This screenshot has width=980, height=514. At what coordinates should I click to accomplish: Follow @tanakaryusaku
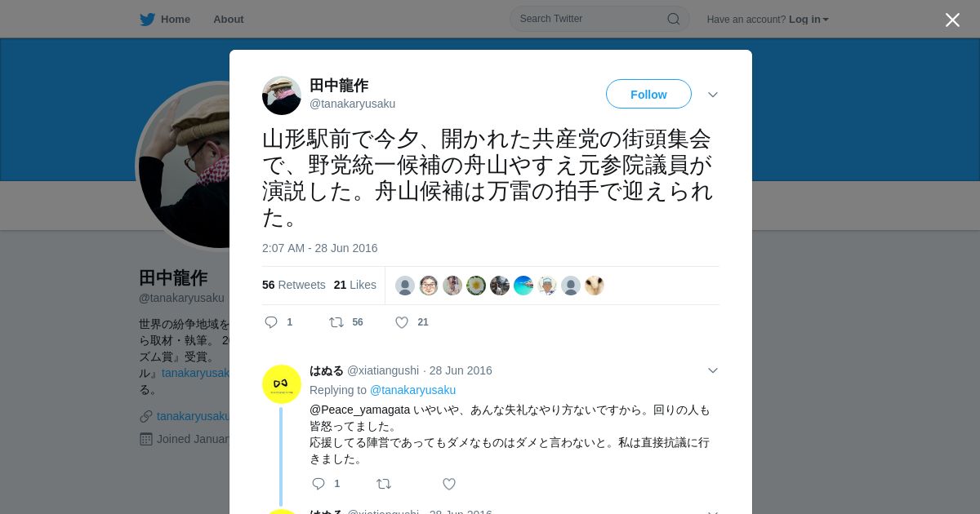[x=648, y=95]
